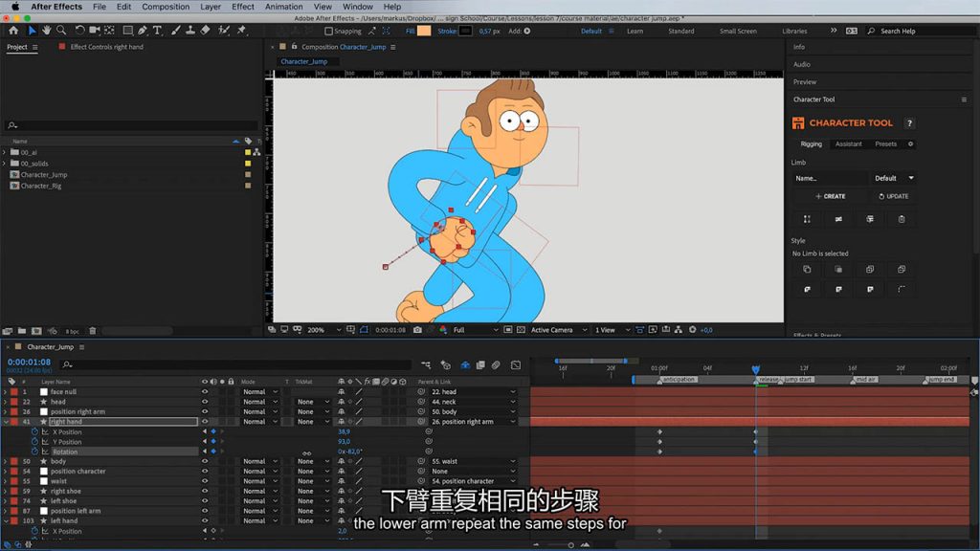Open Character Tool help question mark
The height and width of the screenshot is (551, 980).
point(909,123)
